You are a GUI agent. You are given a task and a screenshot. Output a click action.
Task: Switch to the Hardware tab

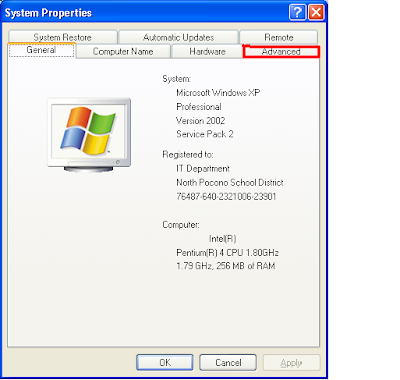click(x=207, y=52)
